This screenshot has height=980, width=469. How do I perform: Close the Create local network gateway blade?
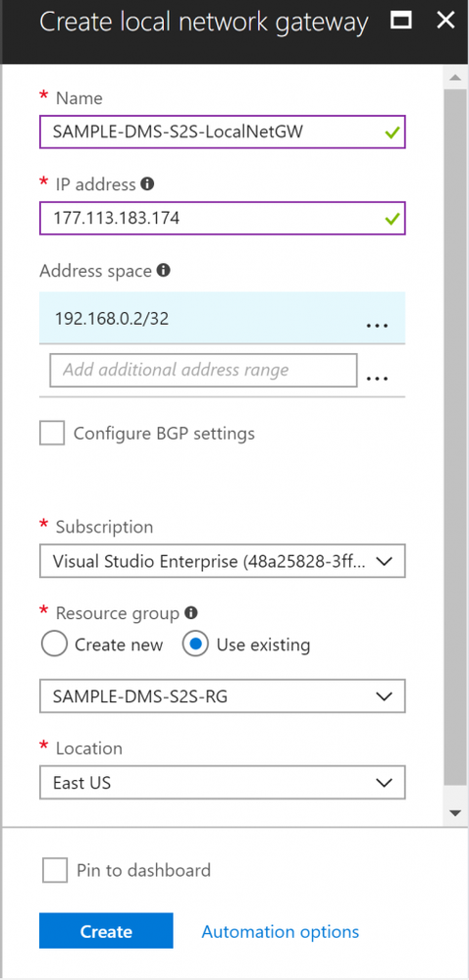(x=445, y=21)
